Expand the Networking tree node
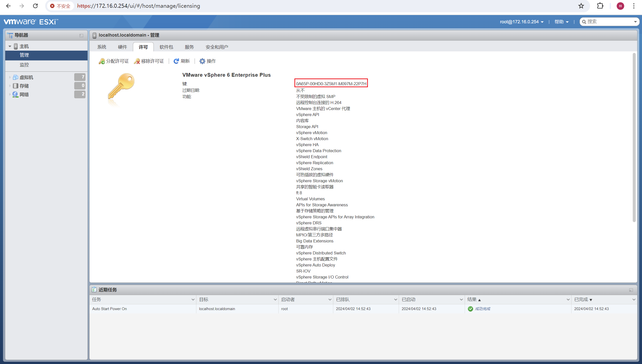Viewport: 642px width, 364px height. point(10,95)
